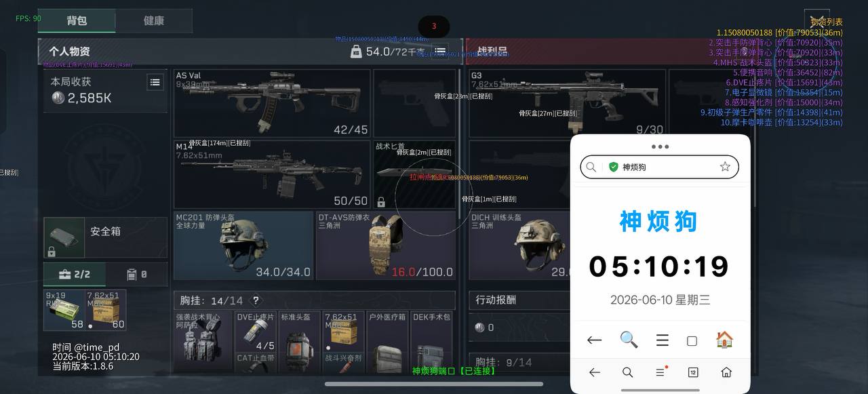Screen dimensions: 868x394
Task: Click the green shield security icon
Action: pos(614,167)
